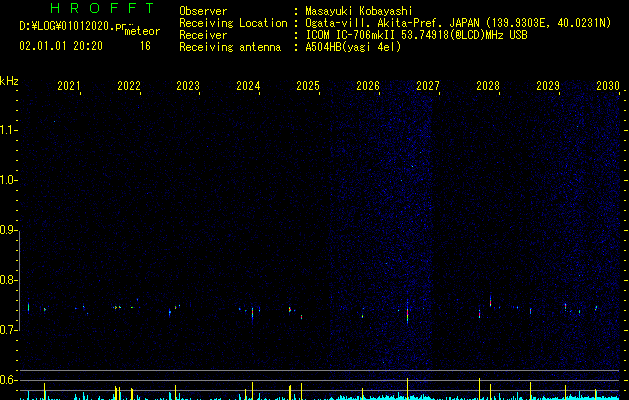
Task: Click the meteor echo at 2028
Action: [x=490, y=301]
